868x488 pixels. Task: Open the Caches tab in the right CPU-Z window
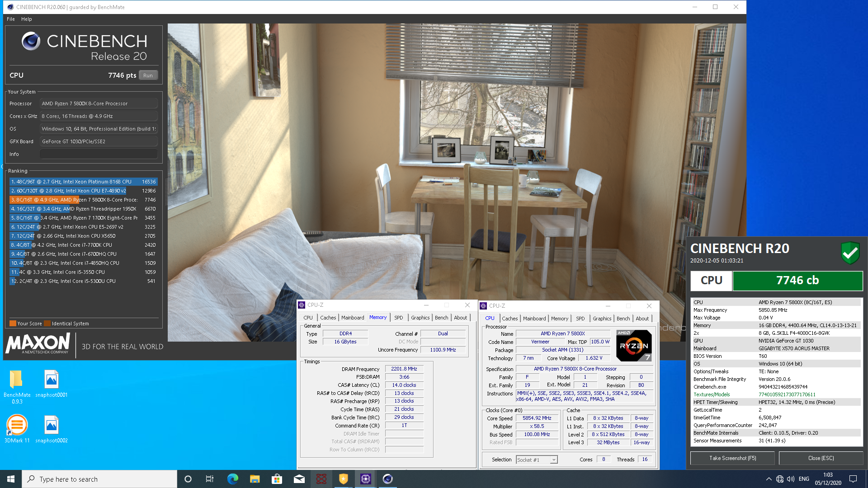pyautogui.click(x=509, y=319)
